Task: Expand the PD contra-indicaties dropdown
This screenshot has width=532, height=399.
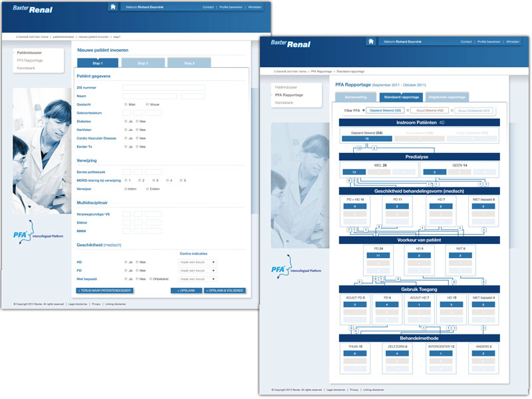Action: click(198, 271)
